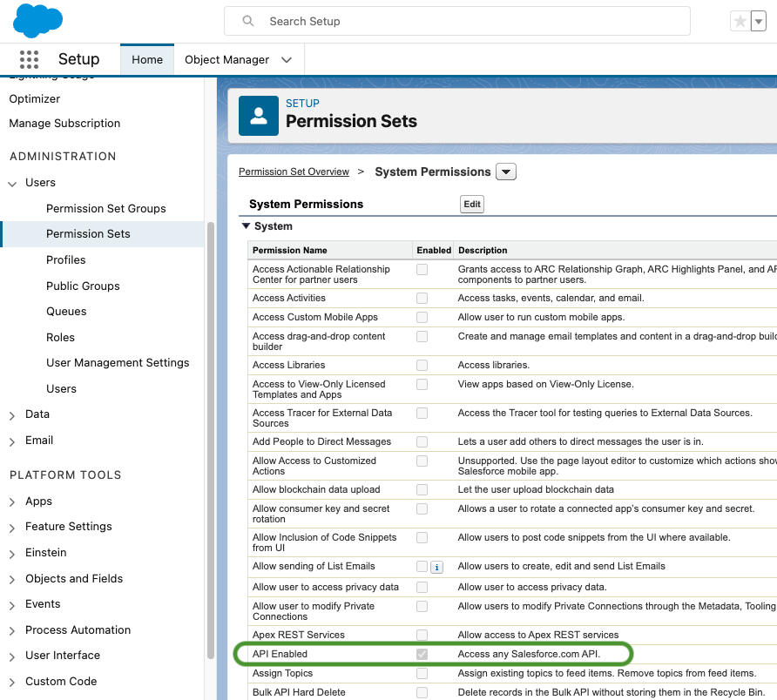Open the System Permissions dropdown arrow
Image resolution: width=777 pixels, height=700 pixels.
[506, 172]
